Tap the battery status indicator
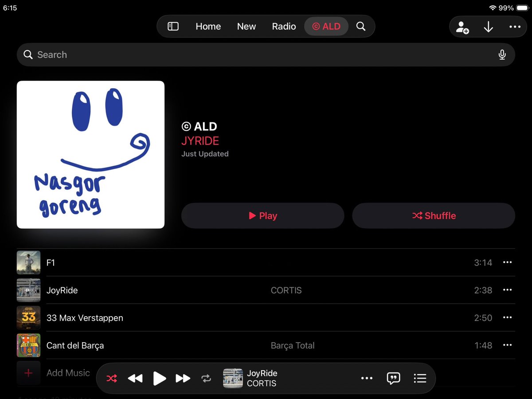Screen dimensions: 532x399 pos(522,8)
